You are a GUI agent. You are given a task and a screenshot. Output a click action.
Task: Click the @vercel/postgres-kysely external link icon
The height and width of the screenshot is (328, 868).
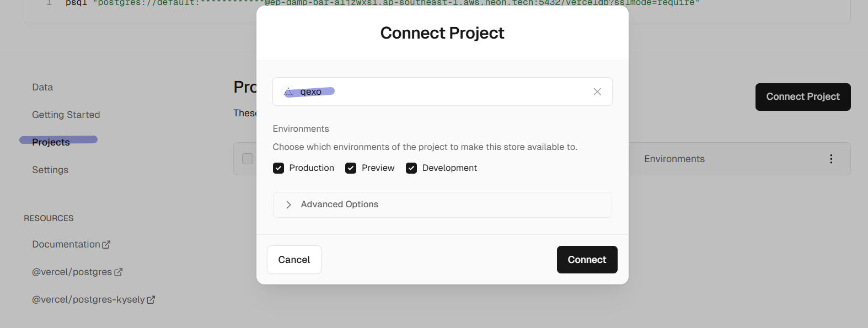(151, 299)
